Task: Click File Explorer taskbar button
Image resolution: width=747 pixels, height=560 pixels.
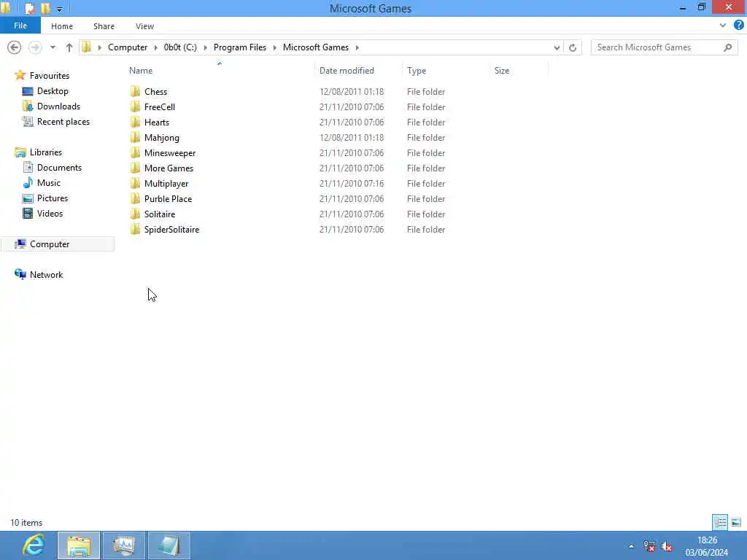Action: pyautogui.click(x=79, y=545)
